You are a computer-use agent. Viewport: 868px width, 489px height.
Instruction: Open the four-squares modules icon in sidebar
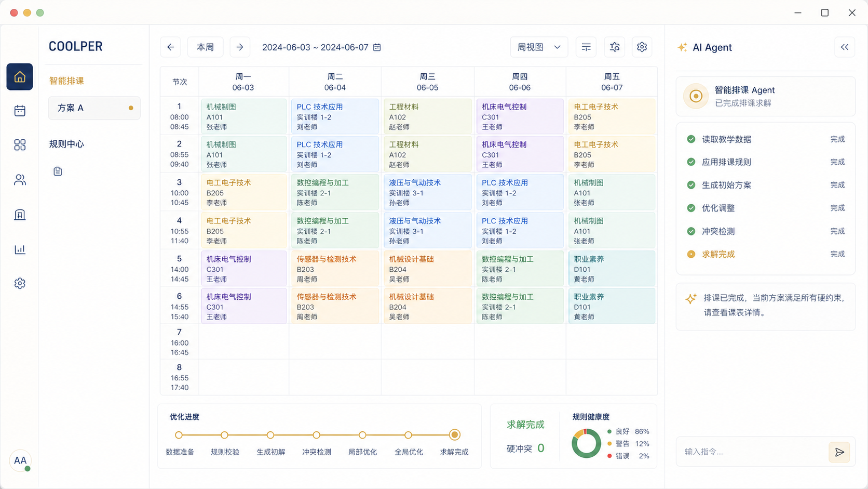(20, 145)
